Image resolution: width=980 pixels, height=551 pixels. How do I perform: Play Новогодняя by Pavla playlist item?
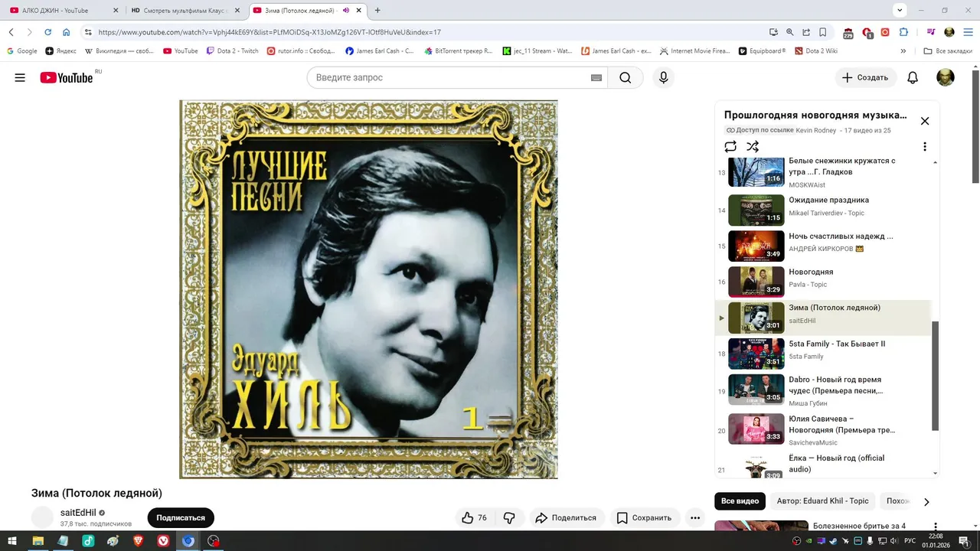823,282
